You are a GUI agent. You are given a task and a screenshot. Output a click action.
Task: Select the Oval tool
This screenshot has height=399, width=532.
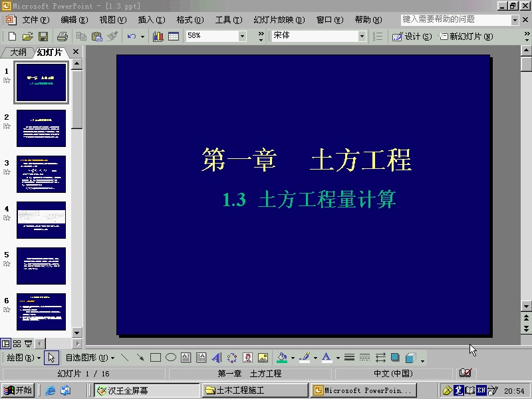click(171, 357)
